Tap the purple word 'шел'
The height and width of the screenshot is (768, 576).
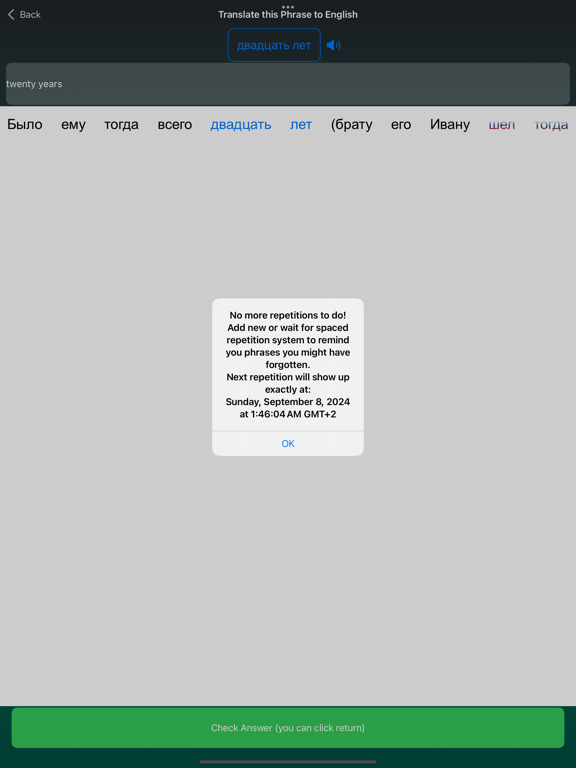(502, 125)
